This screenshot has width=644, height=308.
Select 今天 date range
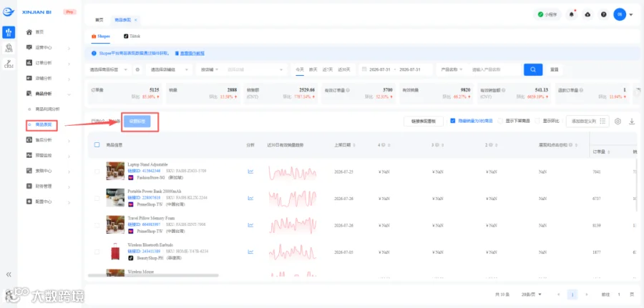pos(300,70)
